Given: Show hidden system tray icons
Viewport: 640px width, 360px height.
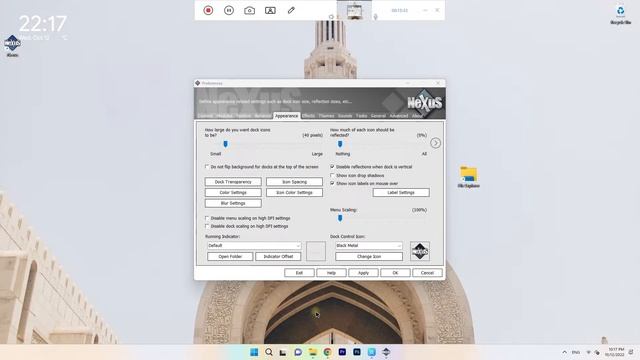Looking at the screenshot, I should [x=564, y=352].
